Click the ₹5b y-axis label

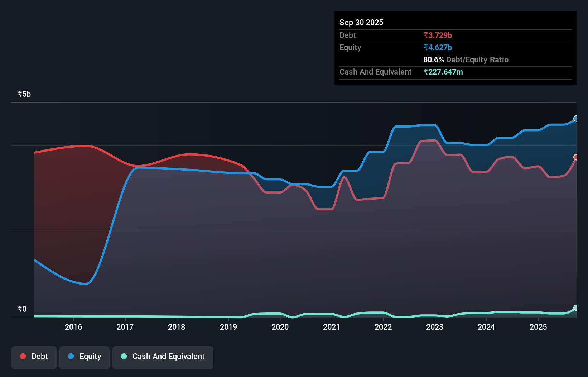24,94
